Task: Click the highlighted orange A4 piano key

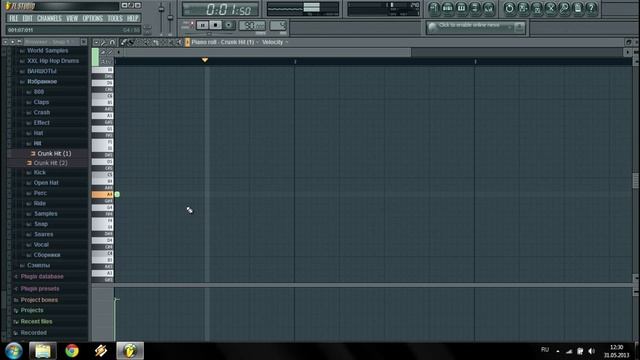Action: click(102, 195)
